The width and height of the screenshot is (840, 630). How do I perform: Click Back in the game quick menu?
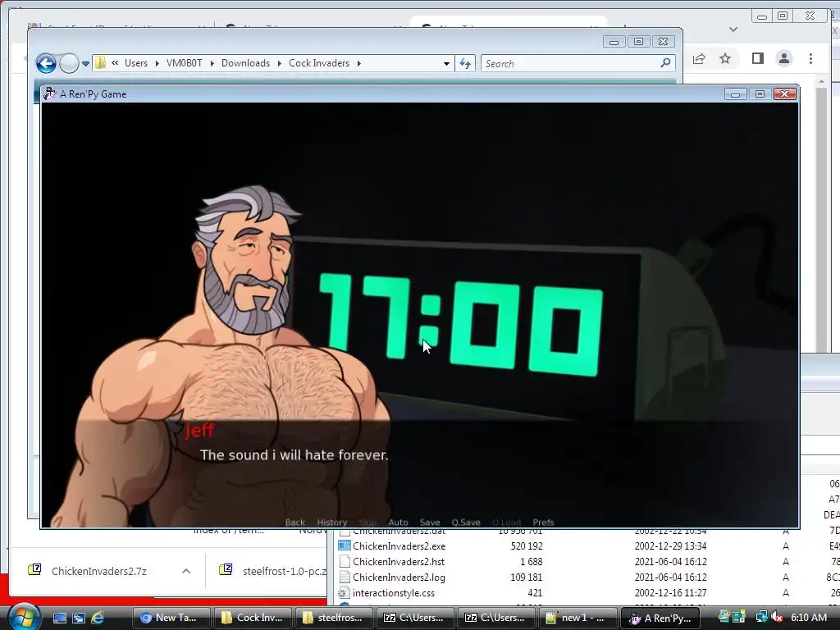point(295,523)
